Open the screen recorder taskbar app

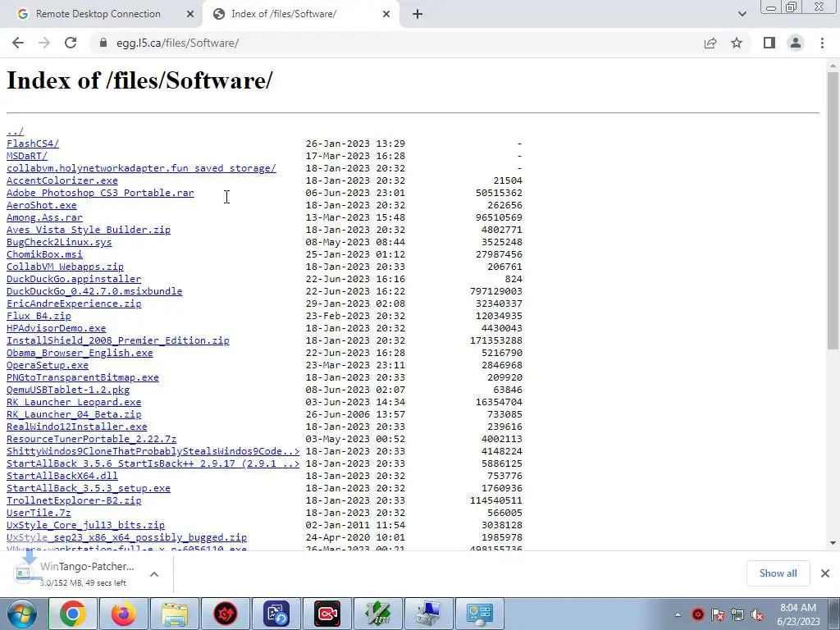pos(327,614)
